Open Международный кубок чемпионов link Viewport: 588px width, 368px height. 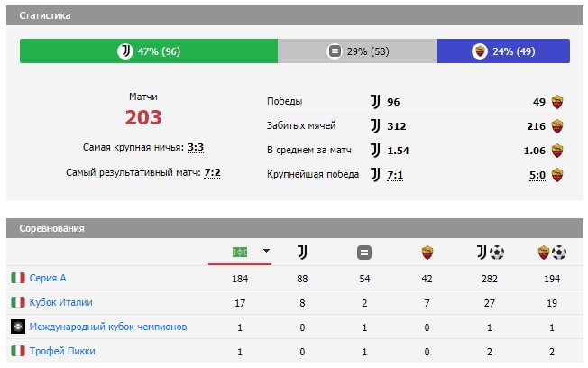(108, 327)
